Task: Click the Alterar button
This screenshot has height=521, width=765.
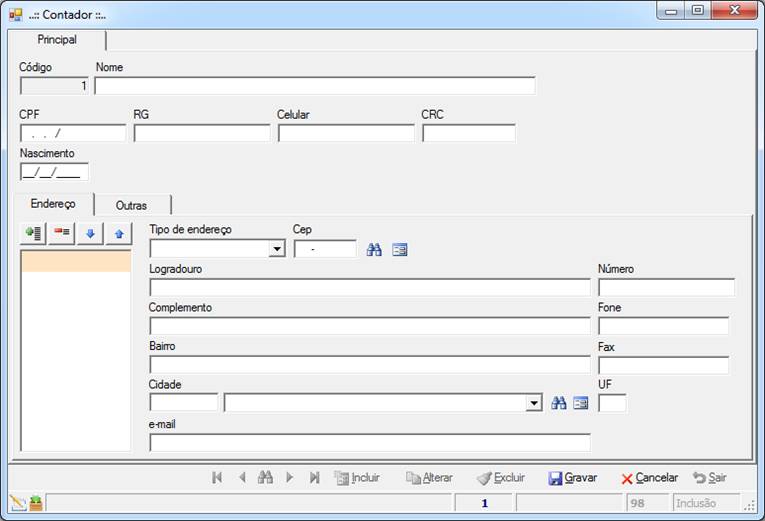Action: pyautogui.click(x=429, y=478)
